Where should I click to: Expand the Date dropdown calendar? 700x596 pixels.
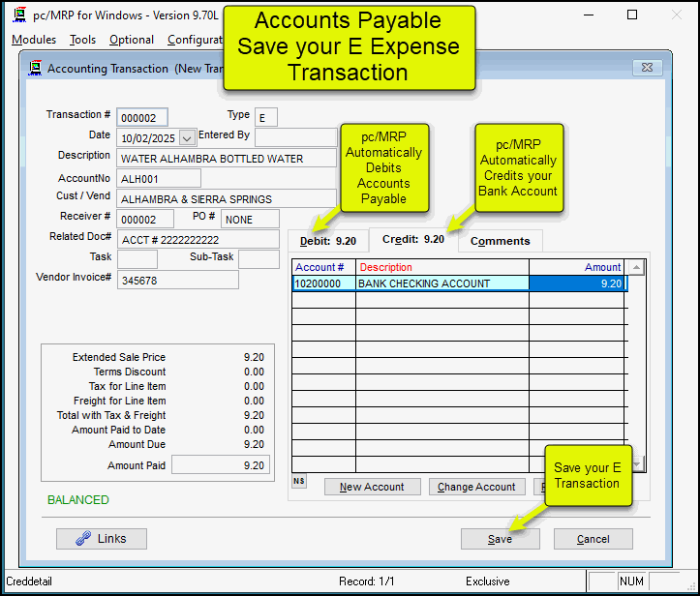tap(187, 138)
